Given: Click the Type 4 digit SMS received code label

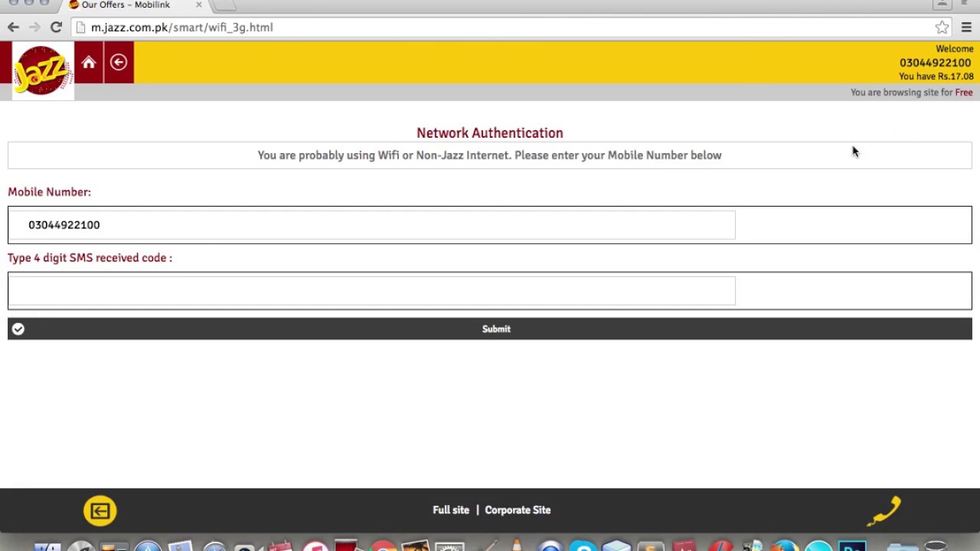Looking at the screenshot, I should [x=90, y=258].
